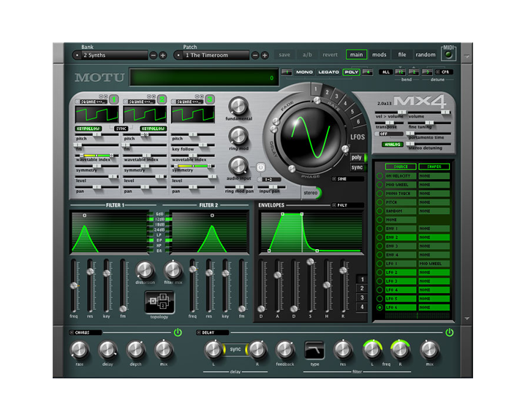Select LFO tab 3
The width and height of the screenshot is (525, 420).
tap(336, 96)
